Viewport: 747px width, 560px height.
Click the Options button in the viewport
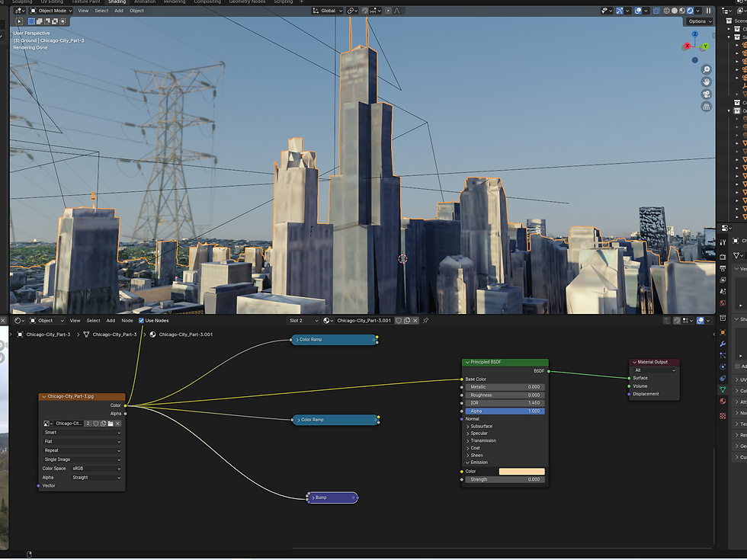click(x=699, y=21)
